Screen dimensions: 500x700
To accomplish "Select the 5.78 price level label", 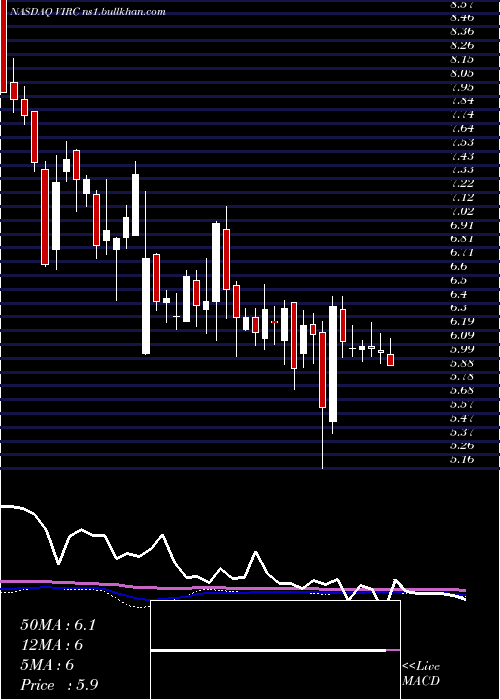I will click(x=462, y=377).
